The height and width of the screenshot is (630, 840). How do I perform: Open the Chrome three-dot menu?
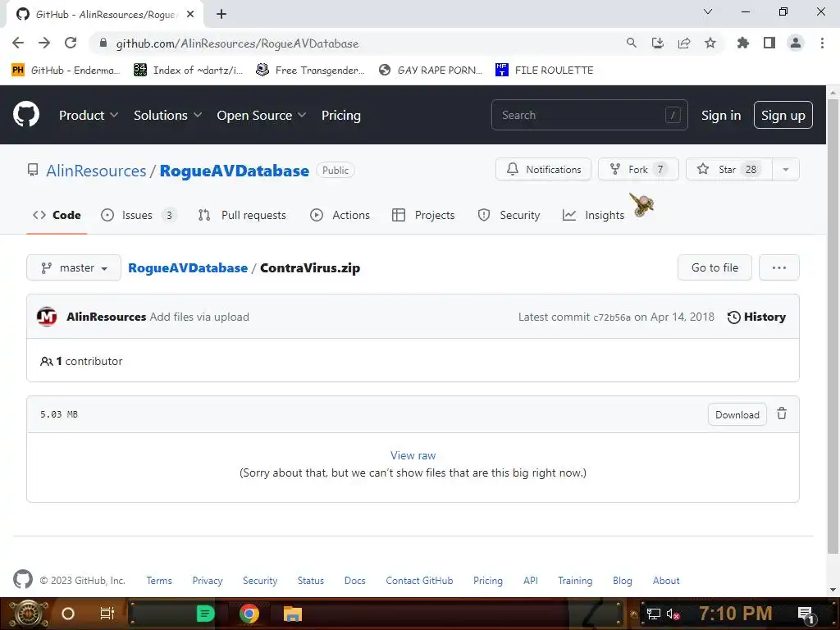(822, 43)
